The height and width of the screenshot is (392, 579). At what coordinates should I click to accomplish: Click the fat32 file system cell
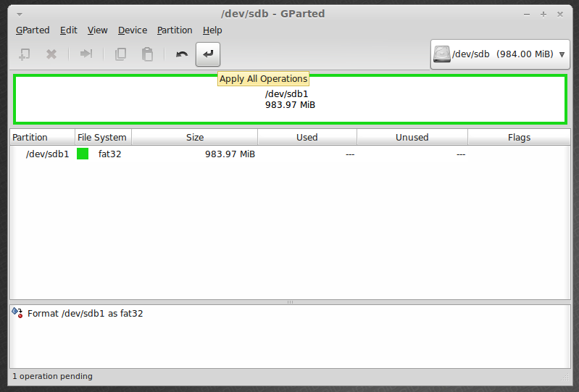(109, 154)
